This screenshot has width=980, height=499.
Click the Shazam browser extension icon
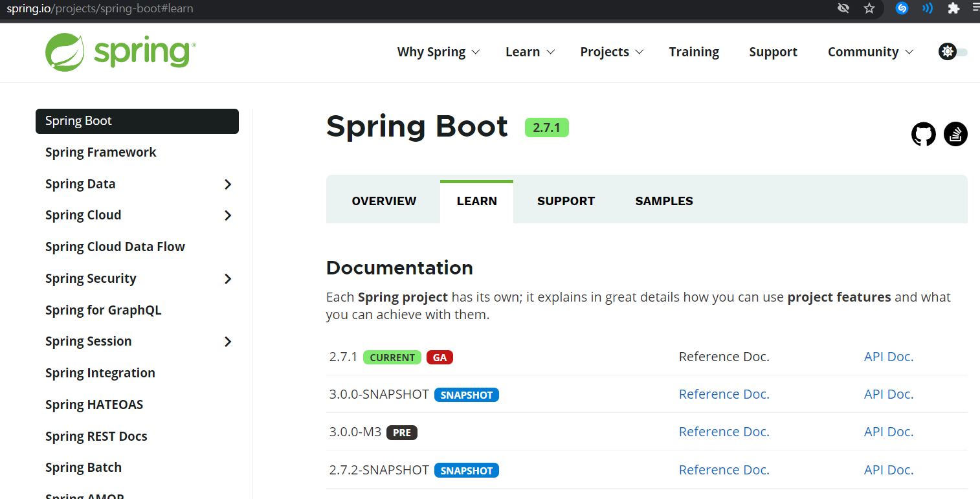point(902,8)
